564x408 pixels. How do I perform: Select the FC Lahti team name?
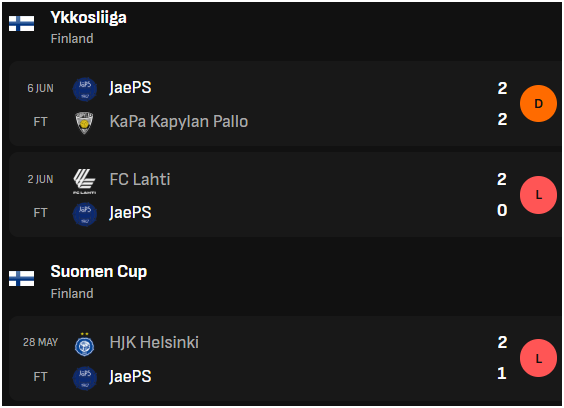[x=140, y=179]
